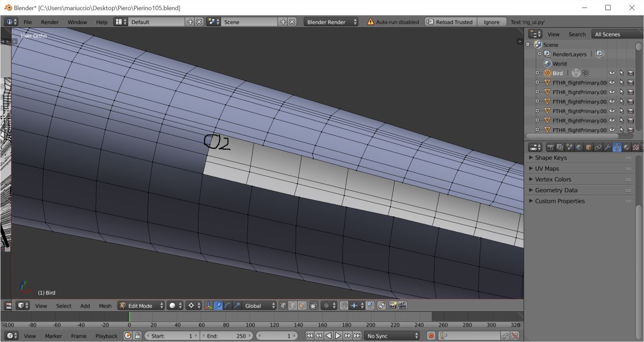644x342 pixels.
Task: Open outliner Search menu
Action: pos(577,34)
